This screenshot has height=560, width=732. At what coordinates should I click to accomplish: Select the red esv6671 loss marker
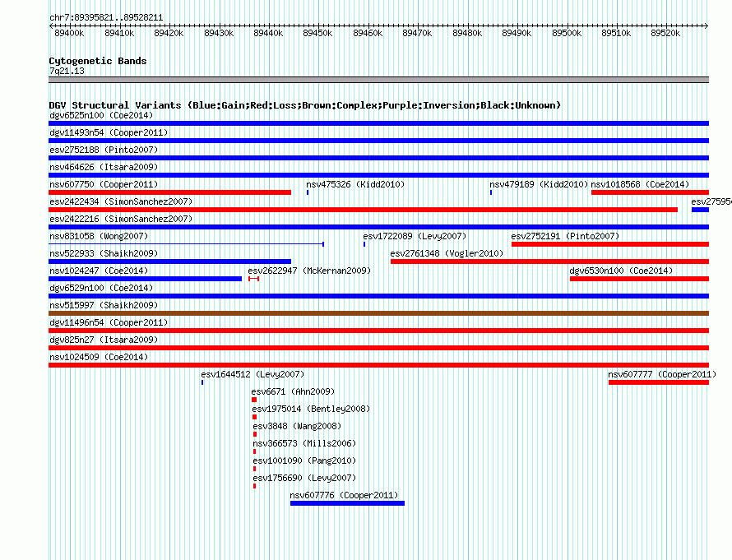tap(254, 400)
